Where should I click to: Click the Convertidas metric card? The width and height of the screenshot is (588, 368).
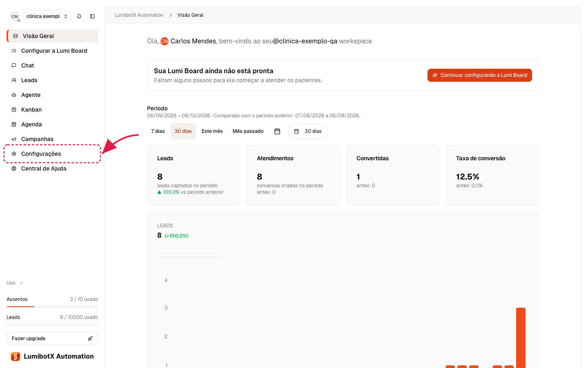point(393,175)
